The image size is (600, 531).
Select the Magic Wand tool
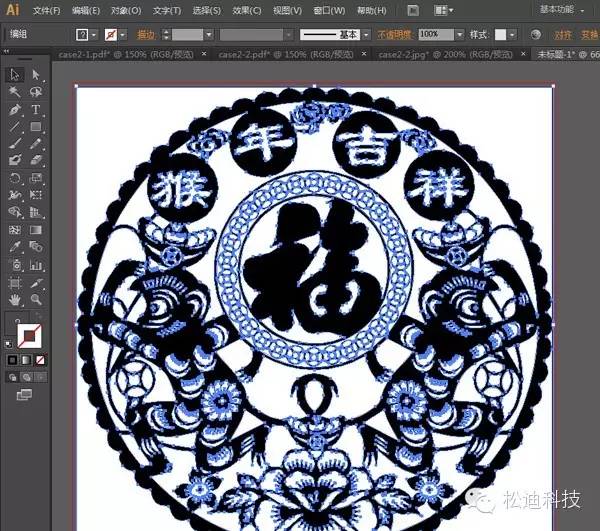tap(15, 92)
